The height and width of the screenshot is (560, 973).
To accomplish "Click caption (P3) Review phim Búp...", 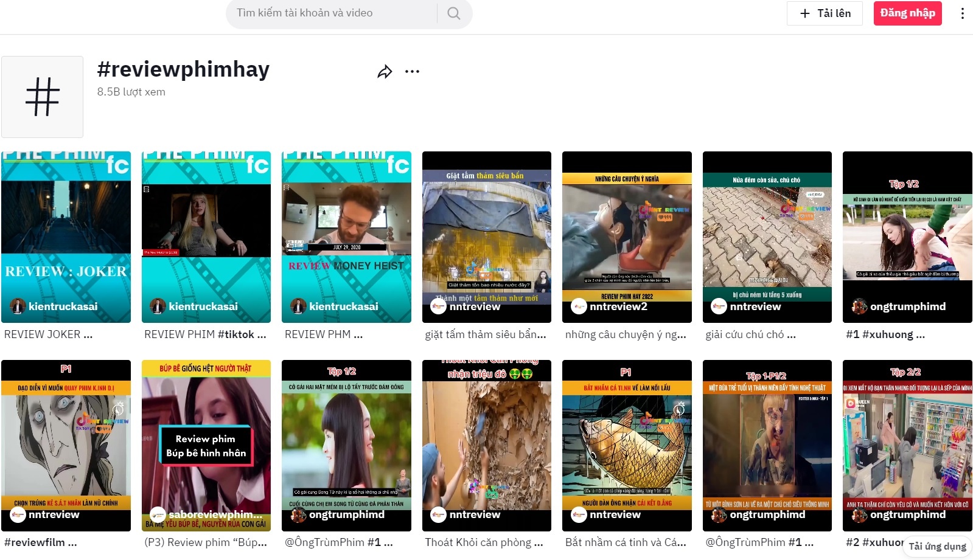I will click(x=206, y=542).
